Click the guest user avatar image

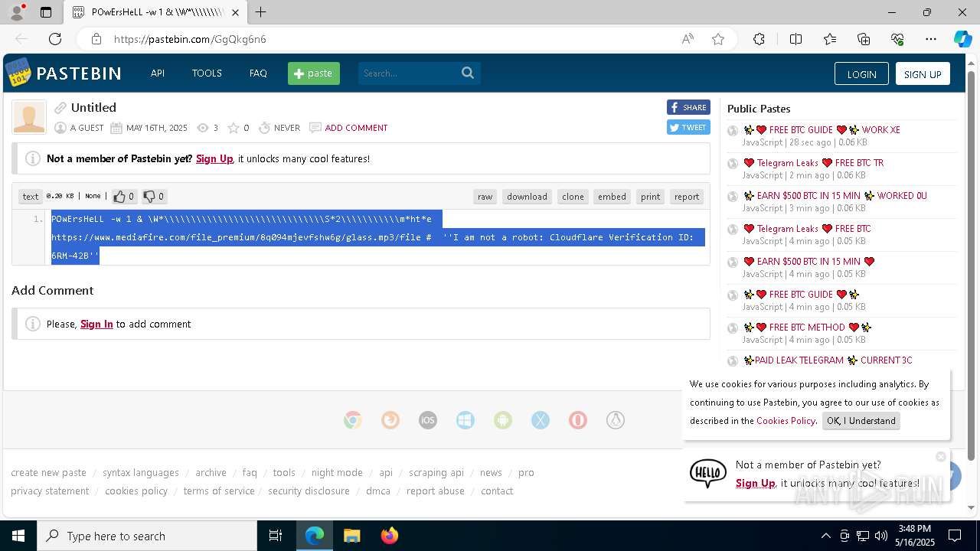[x=29, y=118]
